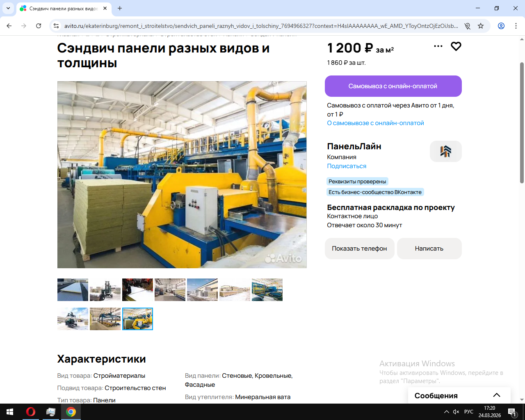Click the text 1 860 ₽ за шт.
This screenshot has width=525, height=420.
click(346, 63)
